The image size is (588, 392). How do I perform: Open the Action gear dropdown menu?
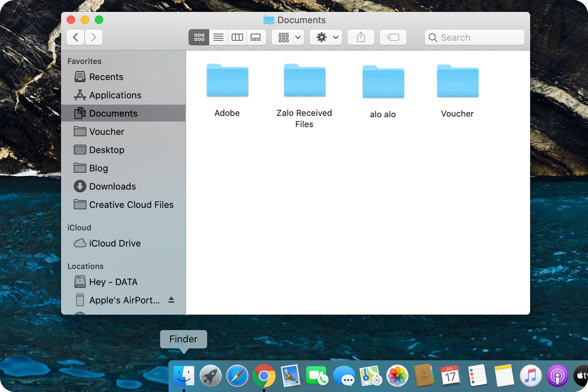[325, 37]
